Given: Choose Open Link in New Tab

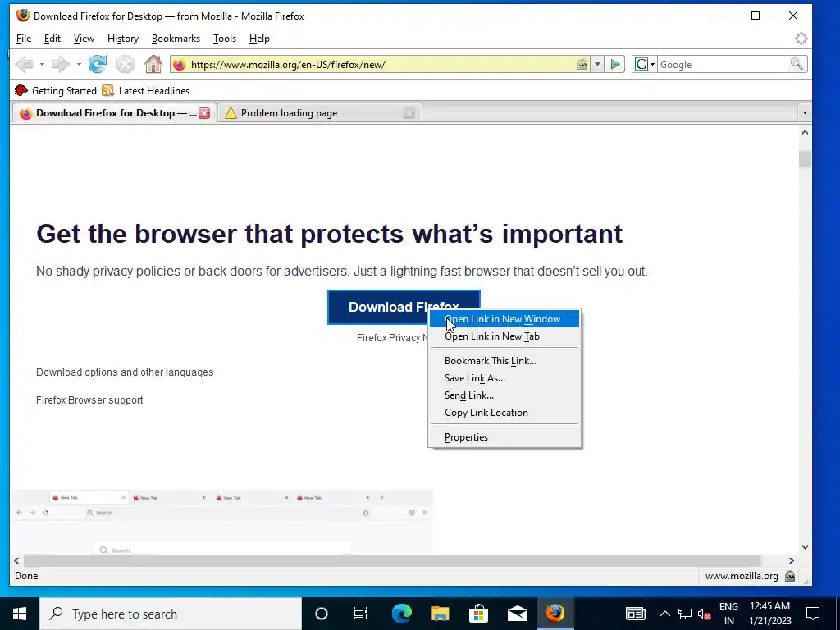Looking at the screenshot, I should click(x=504, y=336).
